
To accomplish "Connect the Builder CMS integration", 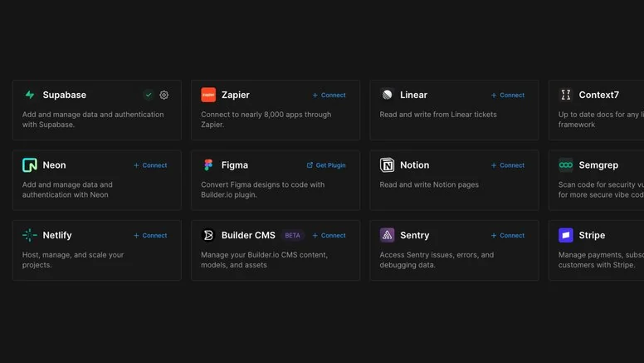I will click(329, 236).
